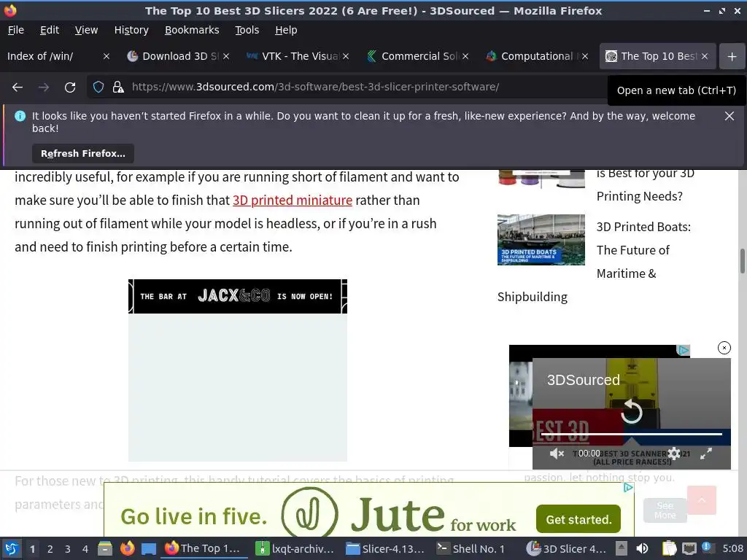Switch to 'Commercial Sol' tab
The image size is (747, 560).
413,56
